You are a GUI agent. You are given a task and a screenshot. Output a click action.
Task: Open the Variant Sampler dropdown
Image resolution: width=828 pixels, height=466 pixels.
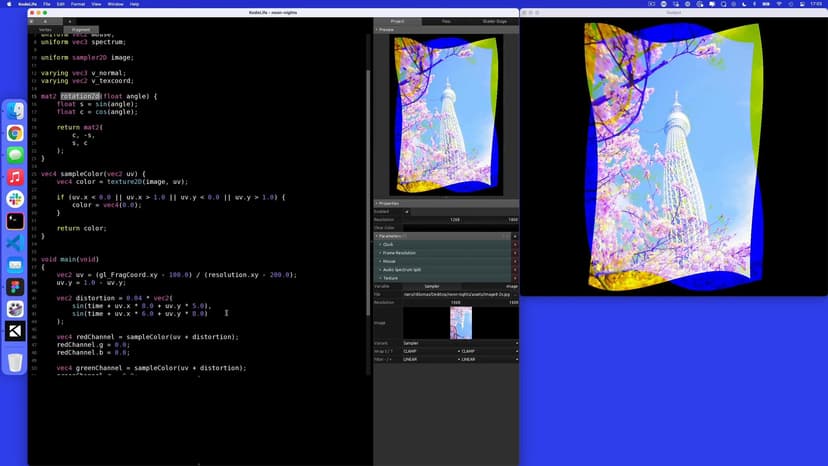[x=460, y=343]
